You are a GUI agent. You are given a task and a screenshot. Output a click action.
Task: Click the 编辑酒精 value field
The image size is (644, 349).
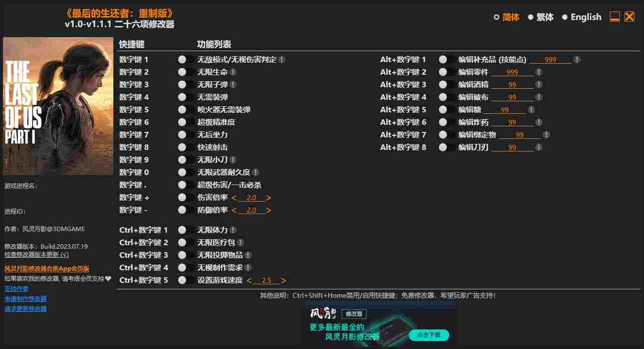[512, 85]
